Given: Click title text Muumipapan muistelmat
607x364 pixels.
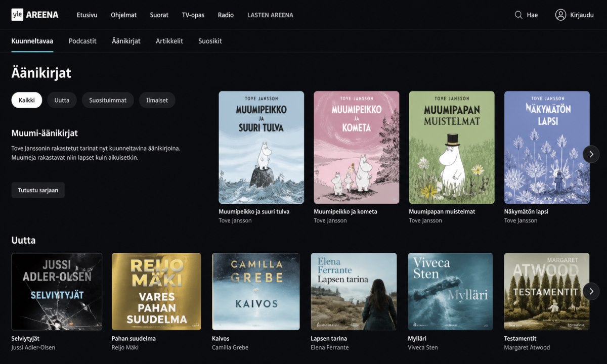Looking at the screenshot, I should 442,211.
